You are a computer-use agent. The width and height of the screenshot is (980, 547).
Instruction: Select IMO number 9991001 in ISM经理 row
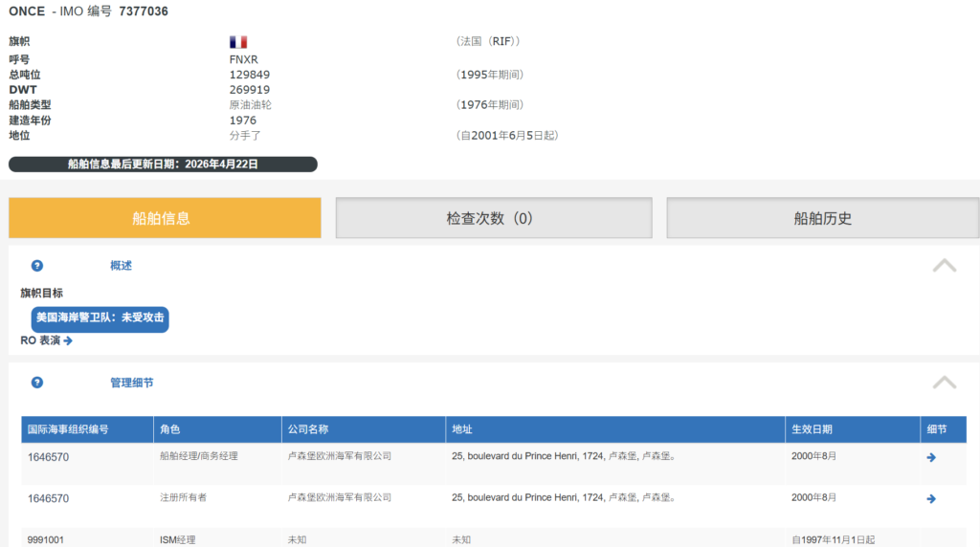[x=46, y=539]
